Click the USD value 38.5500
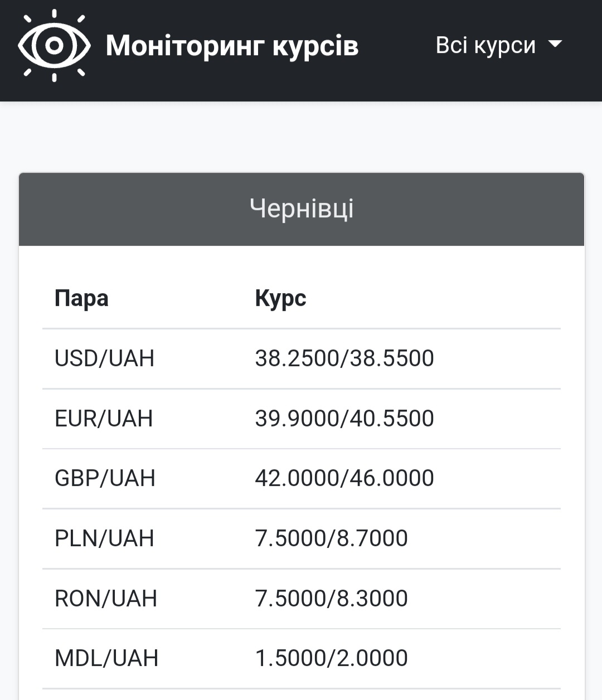Viewport: 602px width, 700px height. 392,358
